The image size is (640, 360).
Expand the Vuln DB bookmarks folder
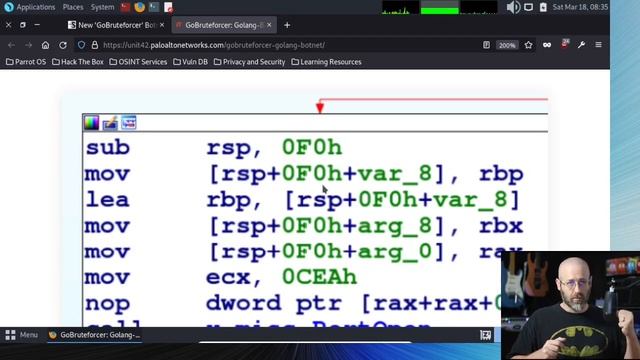(x=190, y=62)
